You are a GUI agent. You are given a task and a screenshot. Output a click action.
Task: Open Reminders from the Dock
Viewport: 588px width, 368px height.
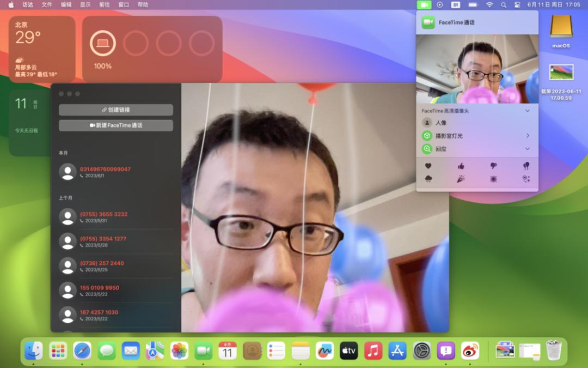pos(277,351)
